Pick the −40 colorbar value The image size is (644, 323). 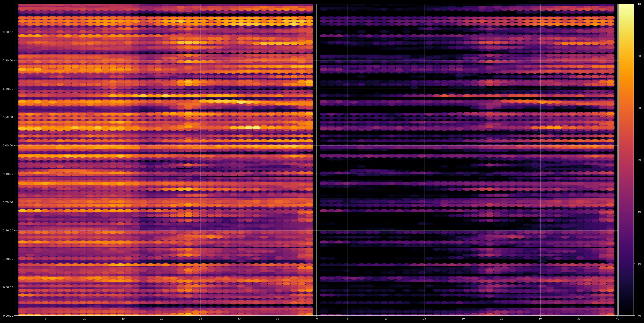(x=638, y=160)
